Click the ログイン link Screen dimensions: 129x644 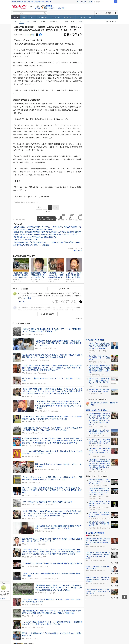(38, 8)
